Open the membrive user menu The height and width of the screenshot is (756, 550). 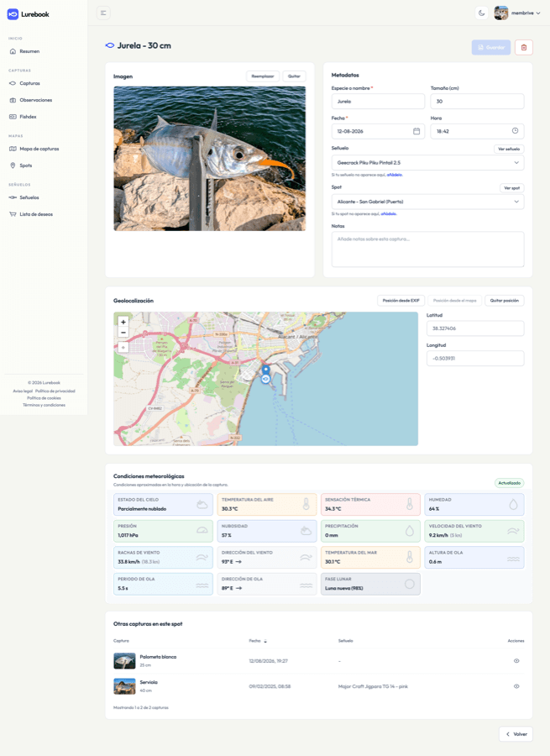(517, 13)
